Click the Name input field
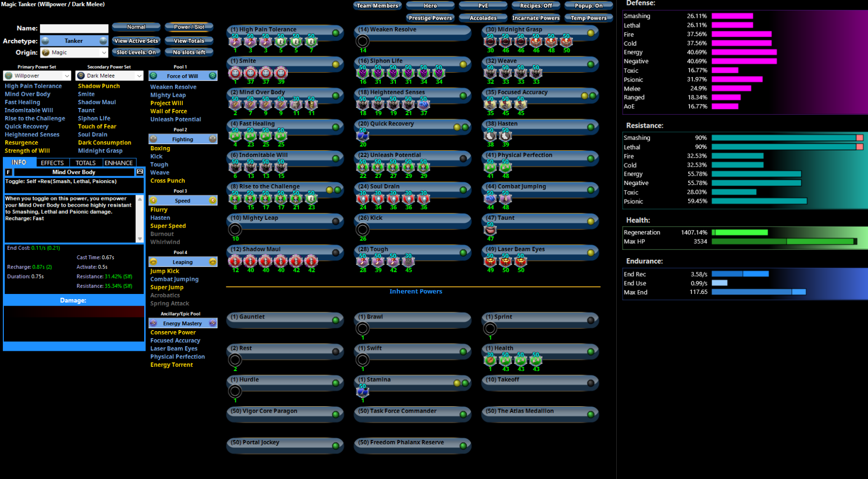 point(74,28)
